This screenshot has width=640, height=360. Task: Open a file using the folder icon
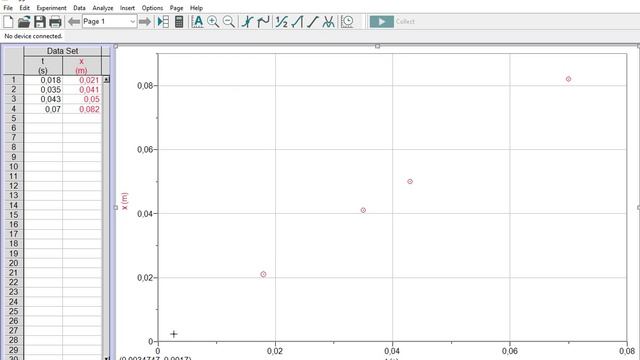click(24, 22)
